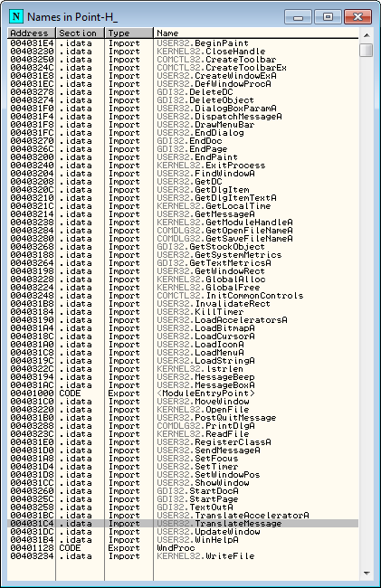This screenshot has width=381, height=588.
Task: Select the ModuleEntryPoint export row
Action: [x=183, y=394]
